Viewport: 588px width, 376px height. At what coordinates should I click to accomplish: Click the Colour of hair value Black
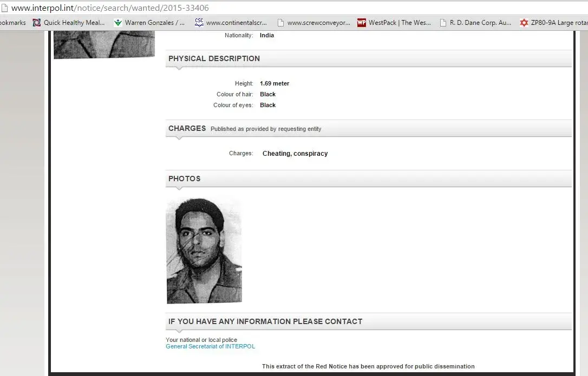coord(268,95)
